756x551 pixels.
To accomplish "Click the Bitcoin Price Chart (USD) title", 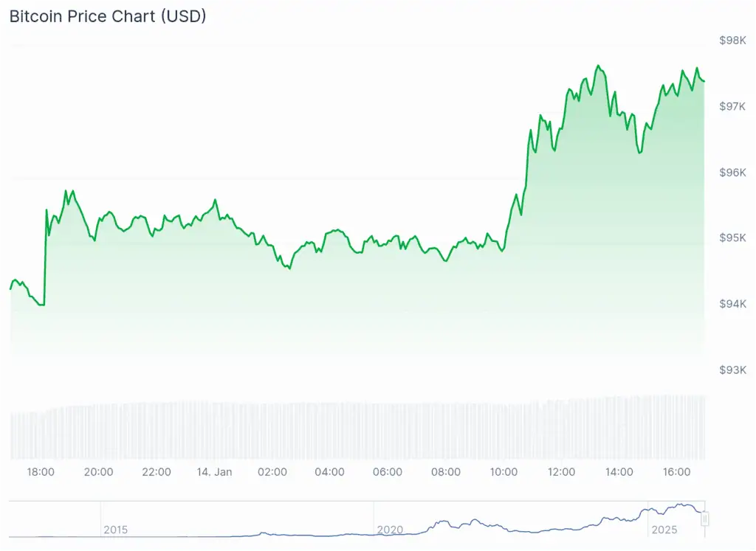I will point(107,16).
